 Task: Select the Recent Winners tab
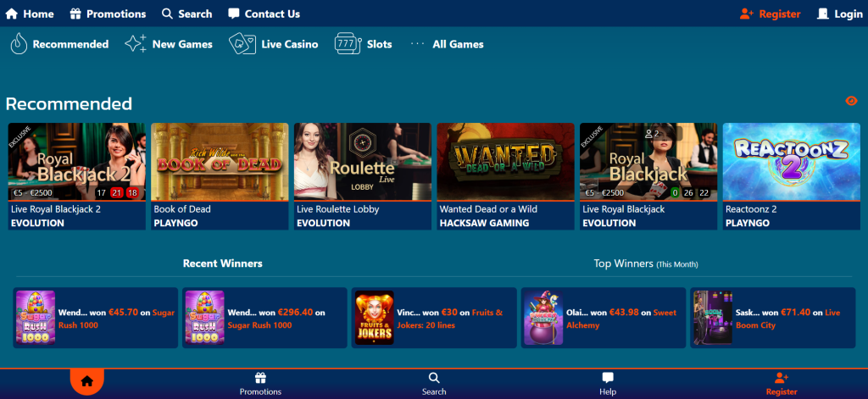(x=222, y=263)
